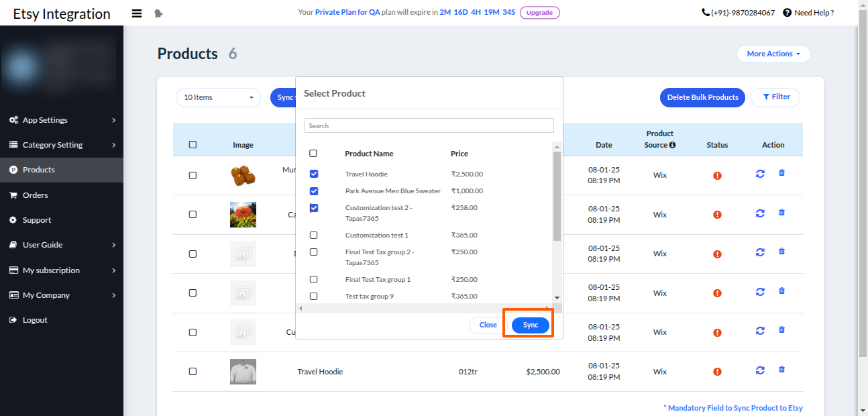This screenshot has width=868, height=416.
Task: Click the phone icon beside the support number
Action: pos(704,12)
